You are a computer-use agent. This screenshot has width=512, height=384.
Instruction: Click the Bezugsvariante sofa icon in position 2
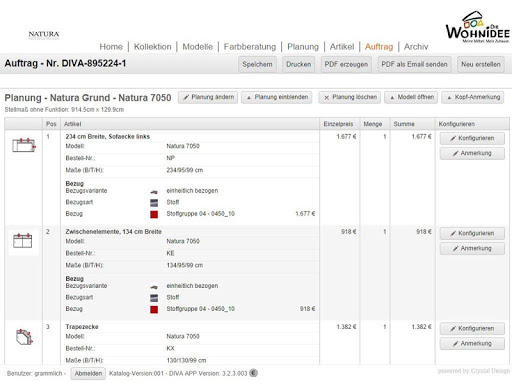[154, 286]
